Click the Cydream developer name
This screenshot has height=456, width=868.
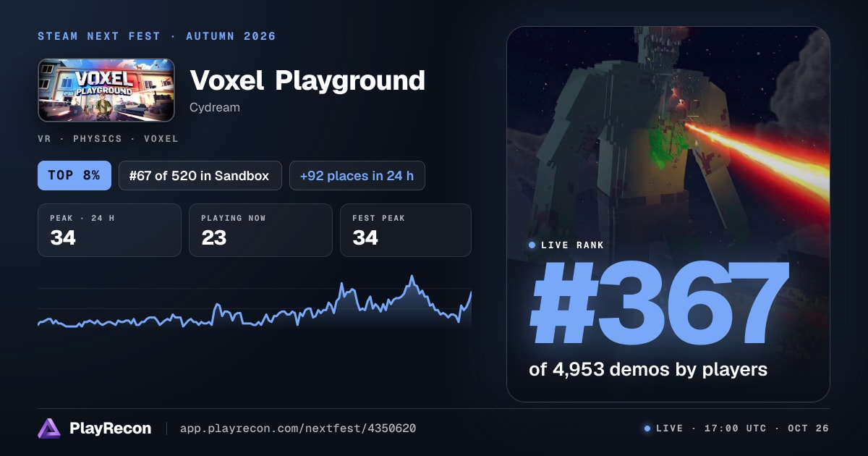pos(215,108)
